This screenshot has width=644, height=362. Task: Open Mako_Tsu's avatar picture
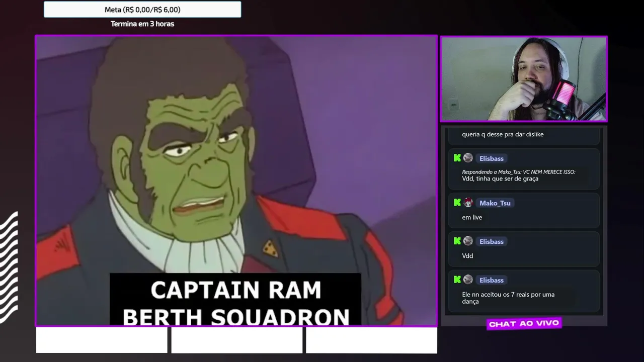coord(468,203)
